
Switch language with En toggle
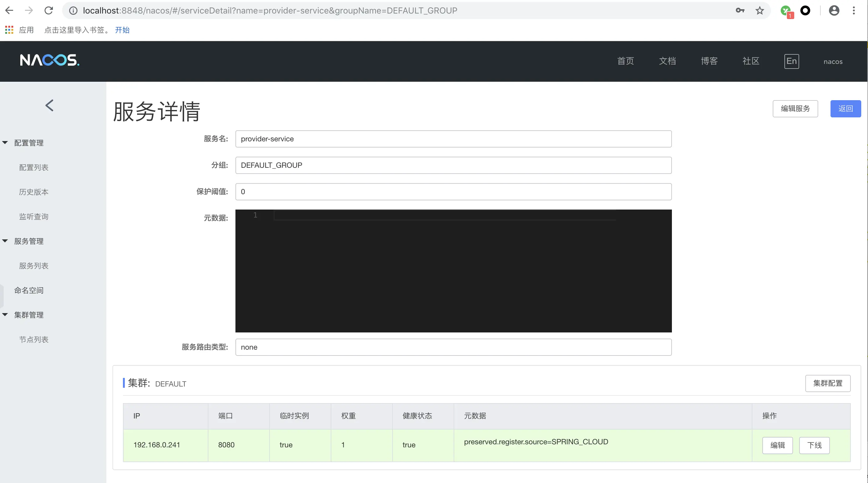click(x=791, y=61)
